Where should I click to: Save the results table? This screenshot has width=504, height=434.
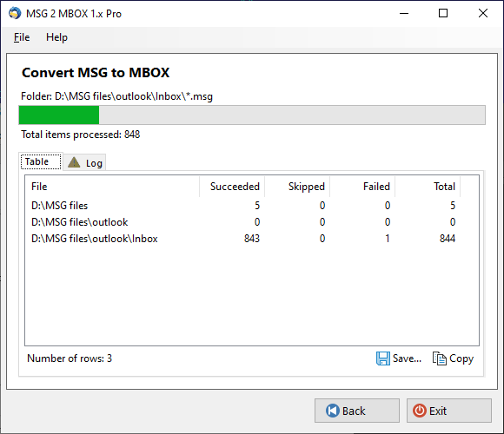coord(399,358)
